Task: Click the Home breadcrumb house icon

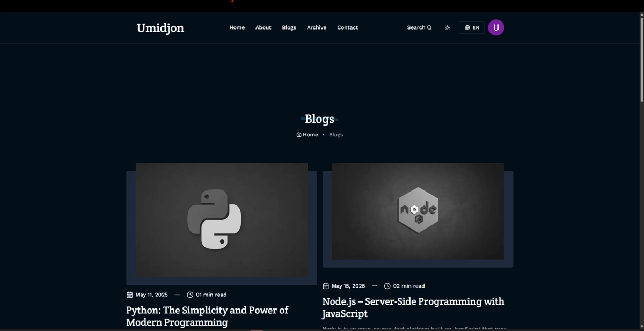Action: tap(299, 135)
